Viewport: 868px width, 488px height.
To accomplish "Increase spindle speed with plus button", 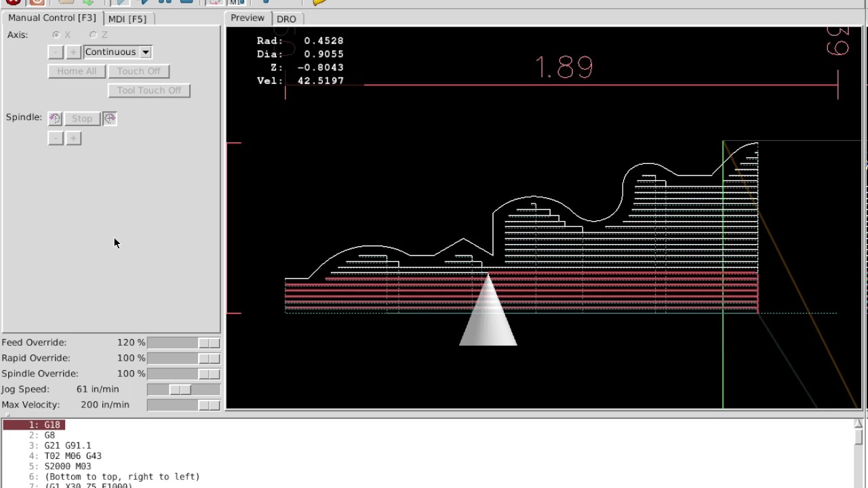I will 73,138.
